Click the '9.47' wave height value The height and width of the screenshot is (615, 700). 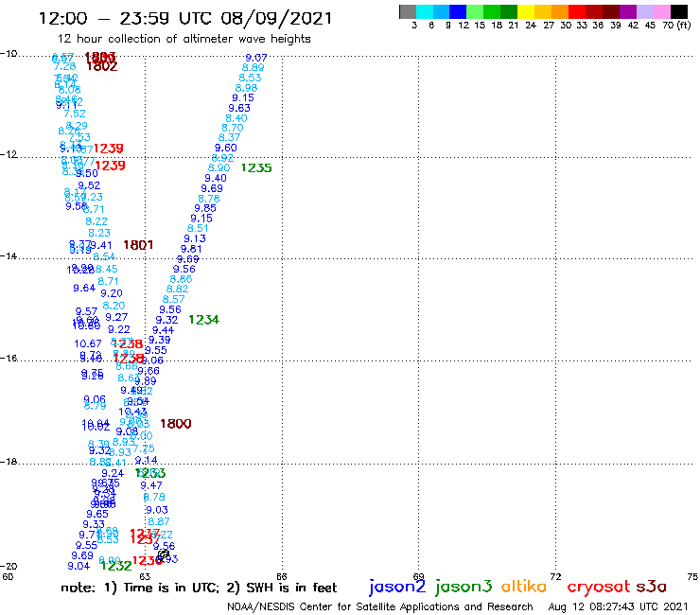(151, 485)
